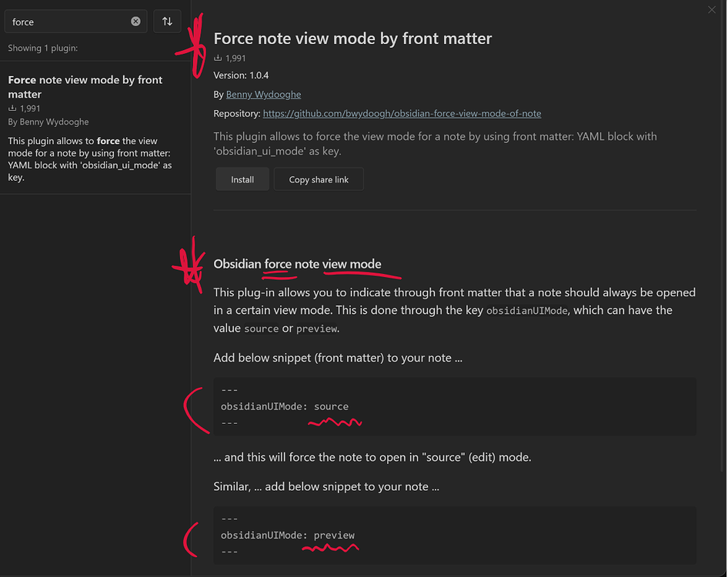Open Benny Wydooghe's author page
Viewport: 728px width, 577px height.
coord(263,94)
